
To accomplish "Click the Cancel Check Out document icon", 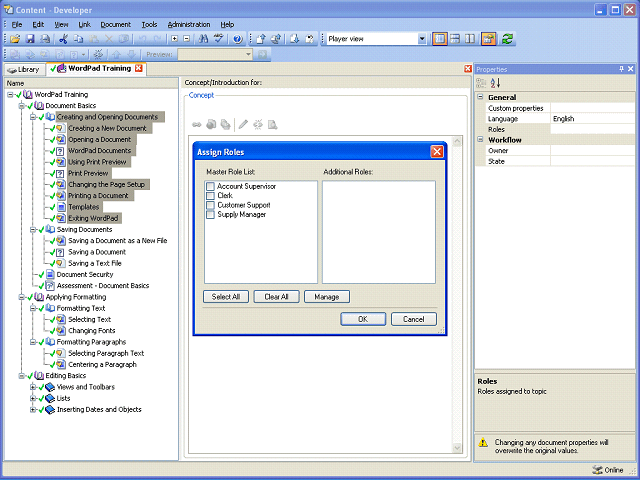I will tap(310, 39).
